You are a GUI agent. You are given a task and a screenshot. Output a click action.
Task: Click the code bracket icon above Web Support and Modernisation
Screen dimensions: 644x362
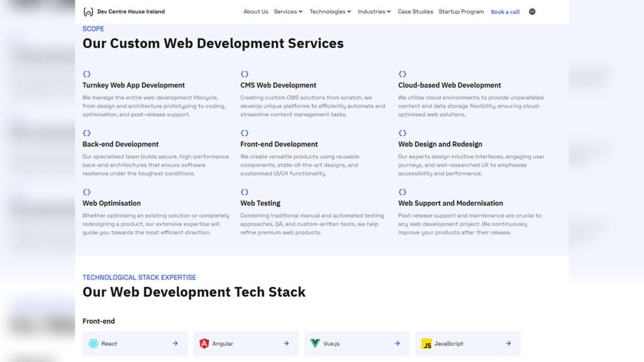[402, 192]
